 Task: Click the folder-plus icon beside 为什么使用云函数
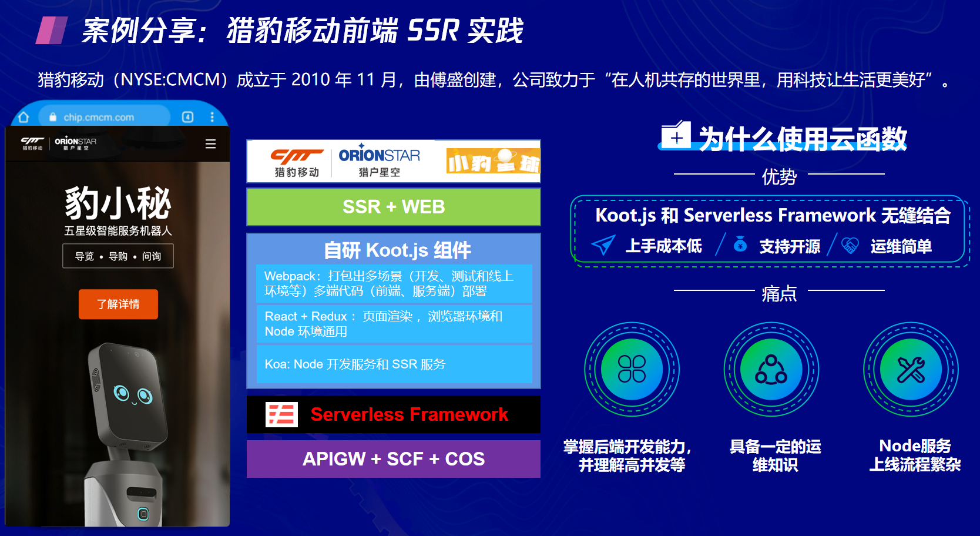coord(676,135)
